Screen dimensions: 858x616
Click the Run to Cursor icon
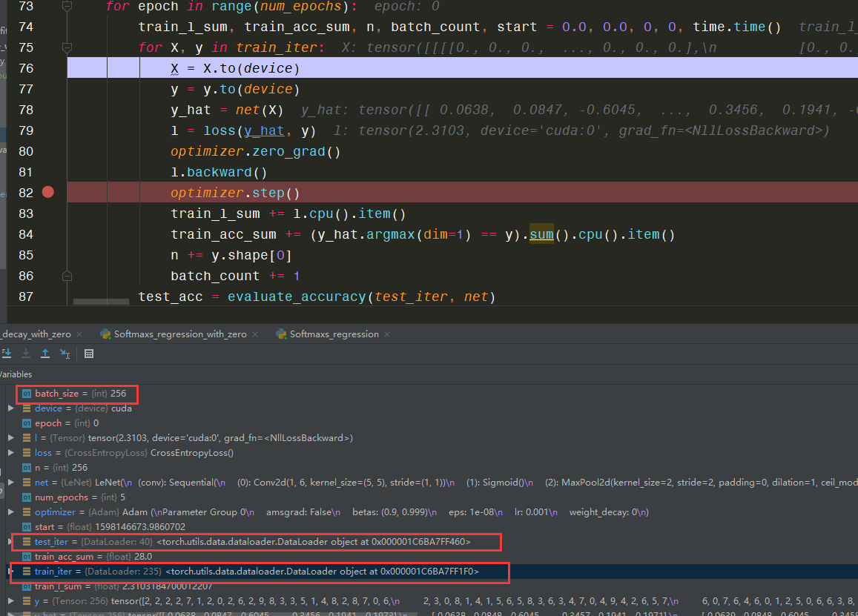pos(65,354)
